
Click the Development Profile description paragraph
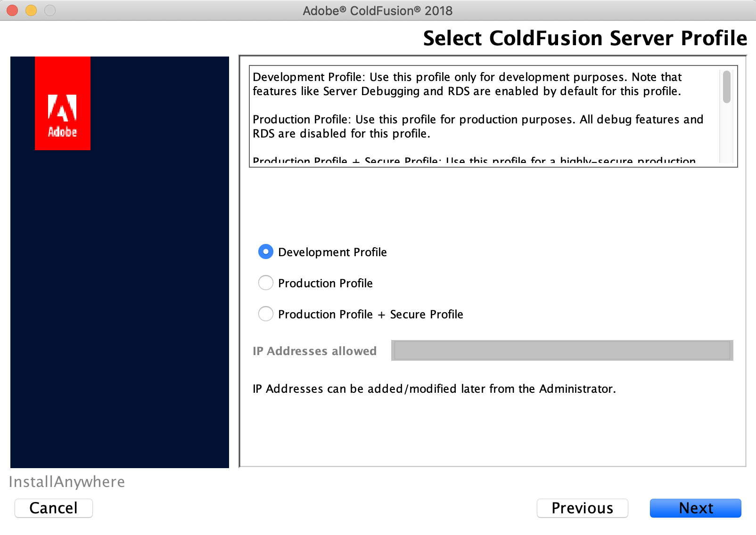tap(467, 84)
